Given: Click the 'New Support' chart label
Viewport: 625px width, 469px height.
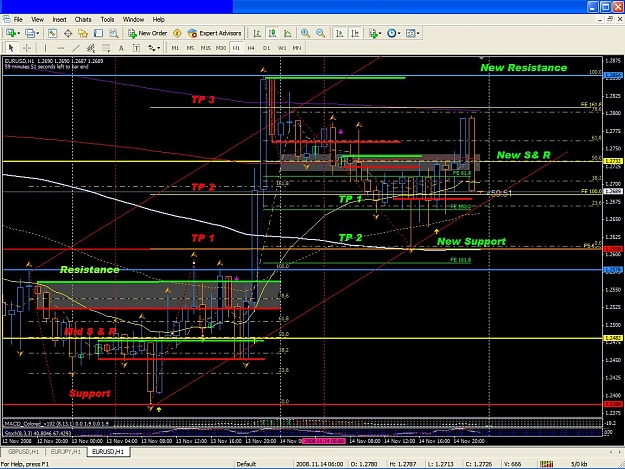Looking at the screenshot, I should [471, 241].
